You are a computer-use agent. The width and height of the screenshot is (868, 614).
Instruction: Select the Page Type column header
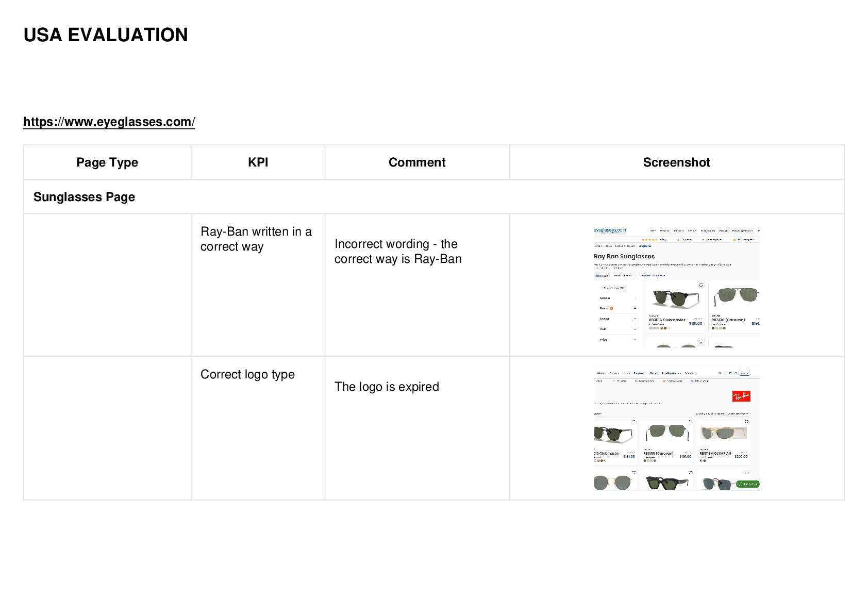107,162
